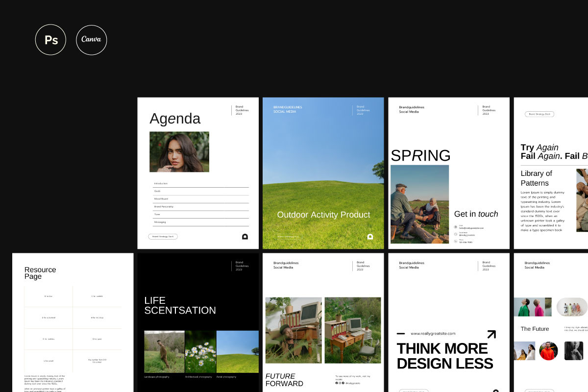Click the daisy flowers photo thumbnail
The image size is (588, 392).
(x=200, y=351)
